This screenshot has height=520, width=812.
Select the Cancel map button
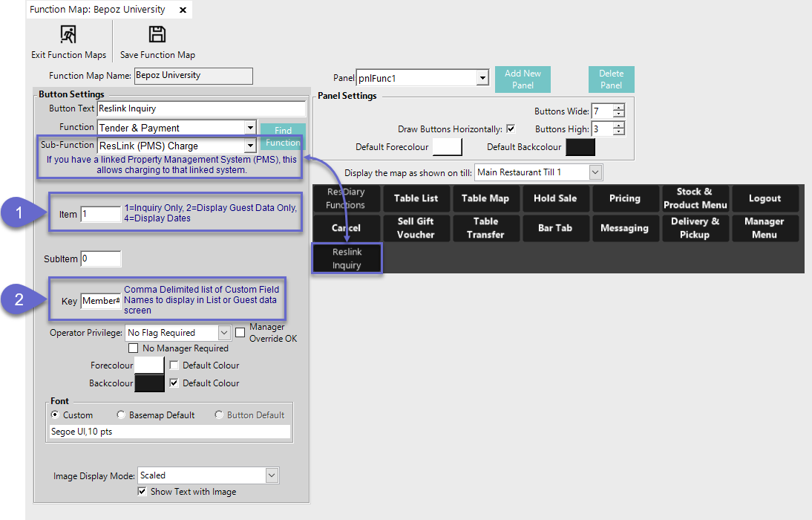[x=346, y=228]
